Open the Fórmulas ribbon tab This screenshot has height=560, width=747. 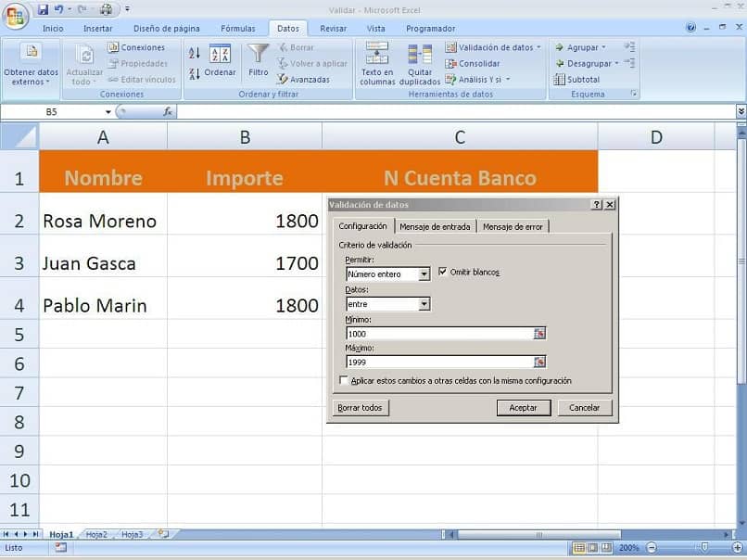[238, 28]
